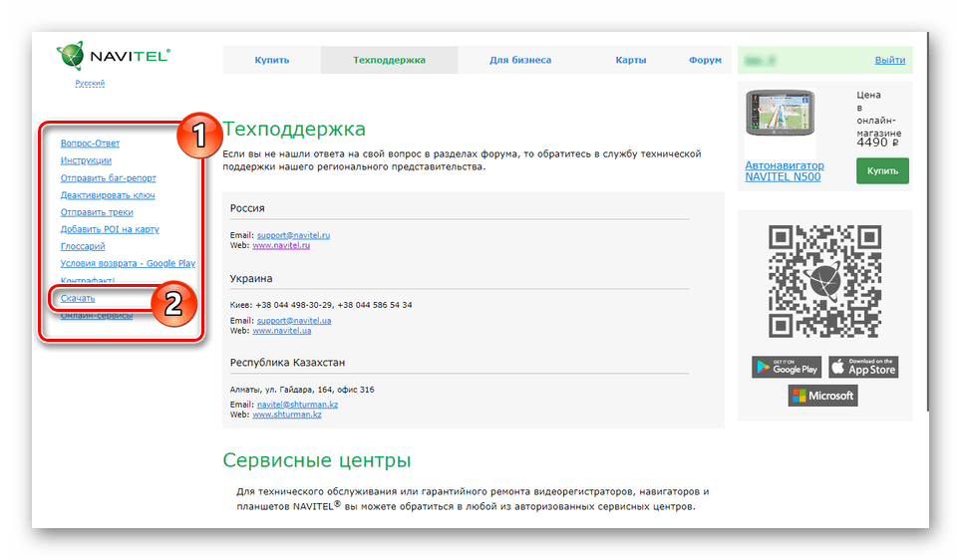Click the NAVITEL N500 navigator thumbnail
Viewport: 961px width, 560px height.
[x=781, y=113]
